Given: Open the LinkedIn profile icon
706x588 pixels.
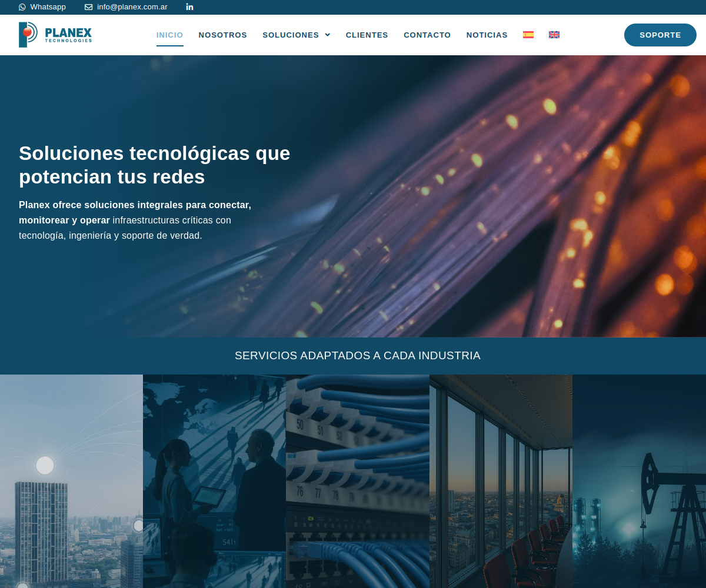Looking at the screenshot, I should point(189,7).
